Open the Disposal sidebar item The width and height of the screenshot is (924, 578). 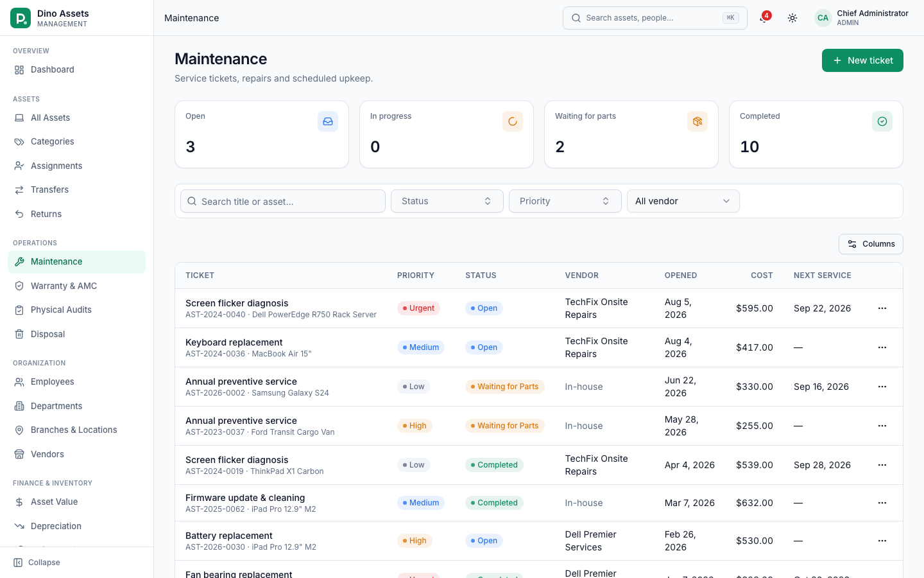[76, 334]
